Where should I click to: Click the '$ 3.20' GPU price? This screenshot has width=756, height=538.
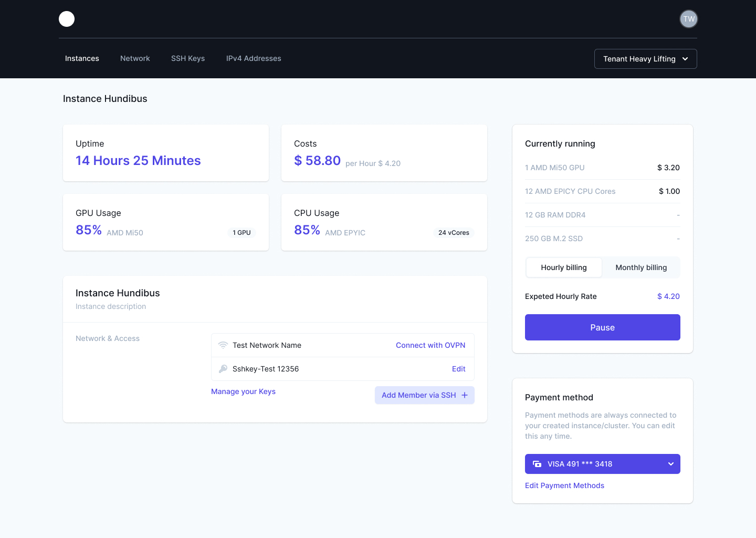pyautogui.click(x=668, y=168)
